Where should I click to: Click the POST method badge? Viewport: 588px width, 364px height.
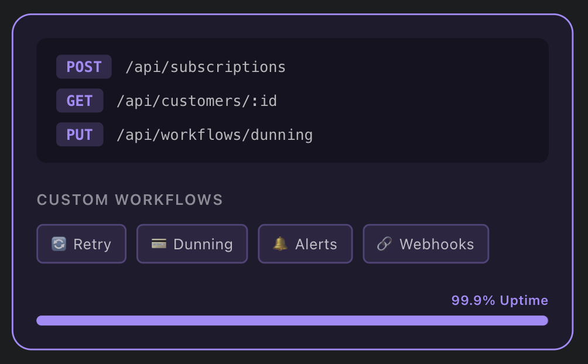(x=84, y=67)
